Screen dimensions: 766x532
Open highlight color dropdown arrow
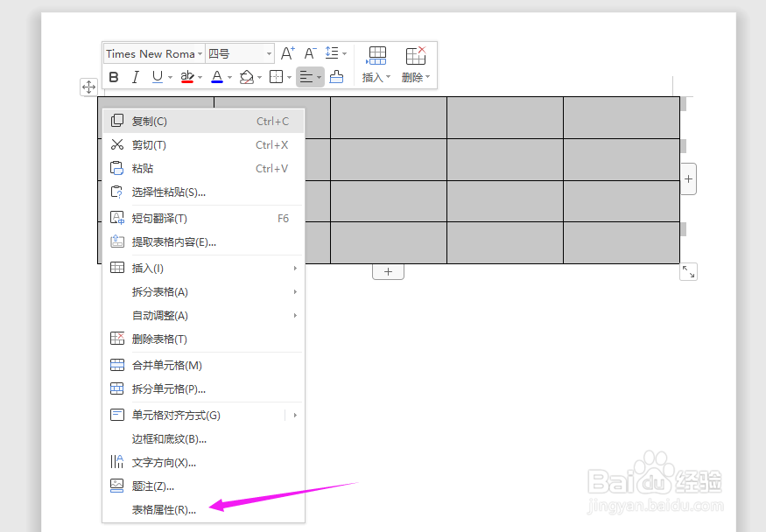200,77
